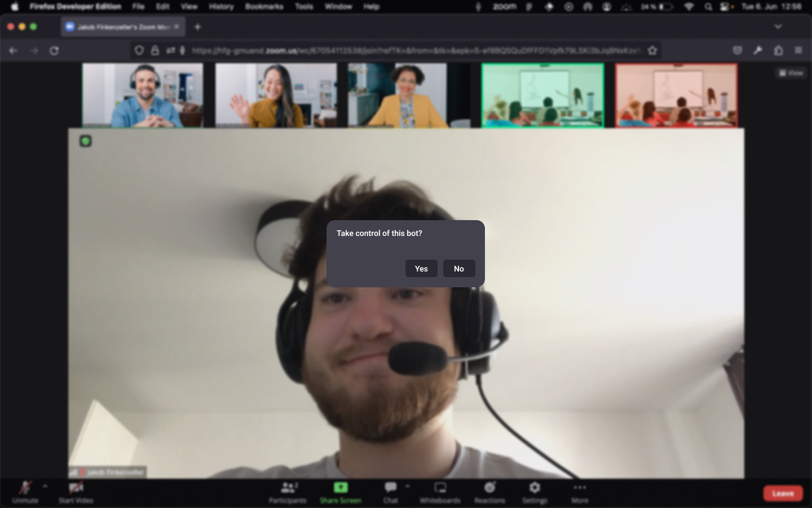
Task: Open the Bookmarks menu
Action: (264, 7)
